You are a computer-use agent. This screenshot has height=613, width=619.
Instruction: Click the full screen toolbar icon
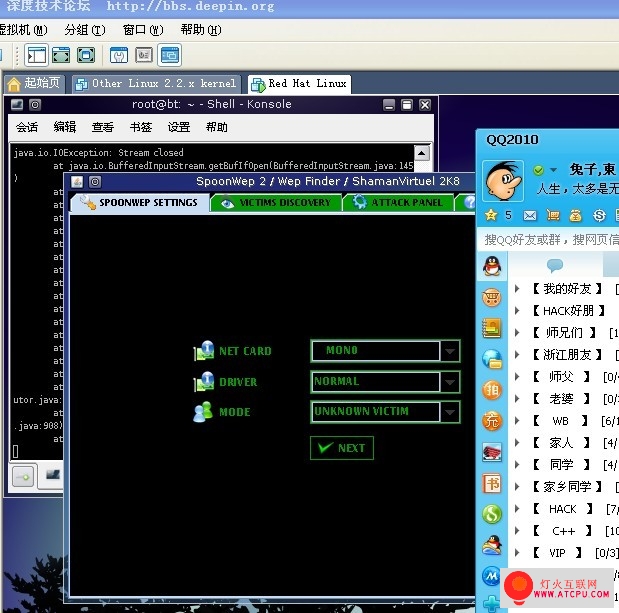(x=61, y=55)
